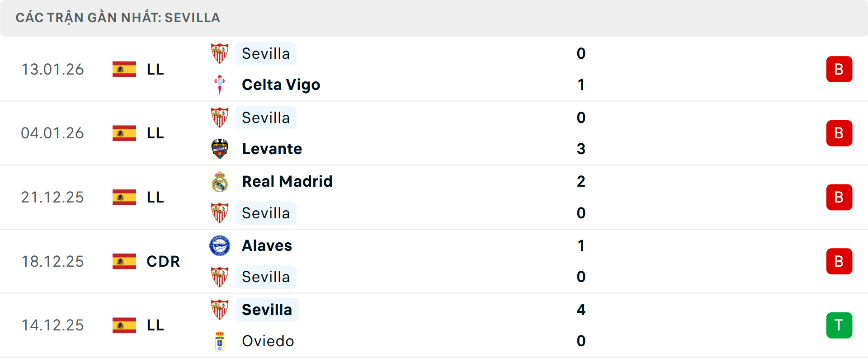
Task: Open Real Madrid via its crest icon
Action: click(220, 181)
